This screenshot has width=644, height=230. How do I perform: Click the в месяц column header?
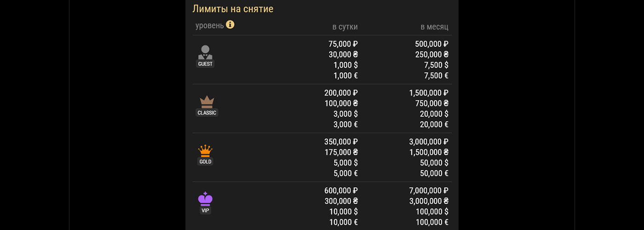tap(434, 27)
